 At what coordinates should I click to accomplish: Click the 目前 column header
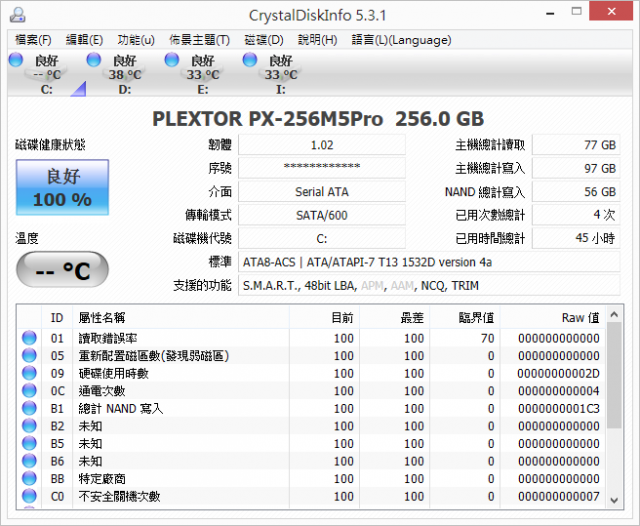pos(324,317)
